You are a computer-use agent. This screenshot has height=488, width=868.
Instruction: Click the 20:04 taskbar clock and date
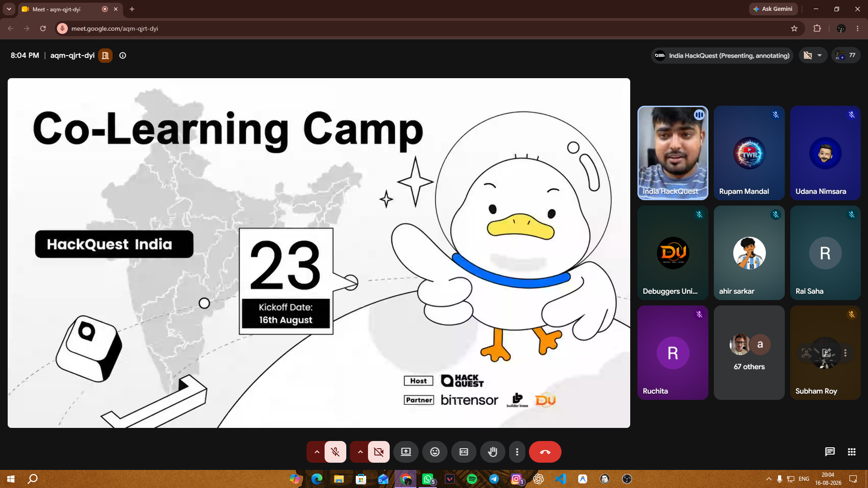pos(828,479)
